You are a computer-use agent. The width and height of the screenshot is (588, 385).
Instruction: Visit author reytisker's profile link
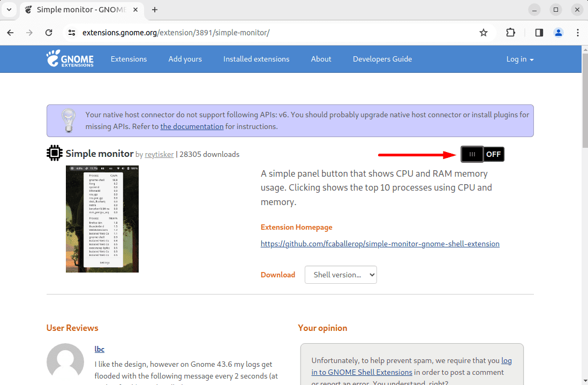point(159,154)
